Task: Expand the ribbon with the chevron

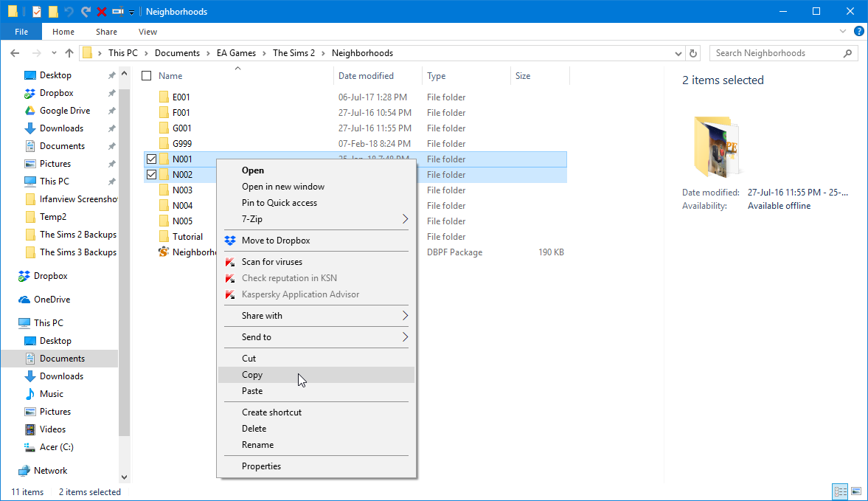Action: [x=844, y=32]
